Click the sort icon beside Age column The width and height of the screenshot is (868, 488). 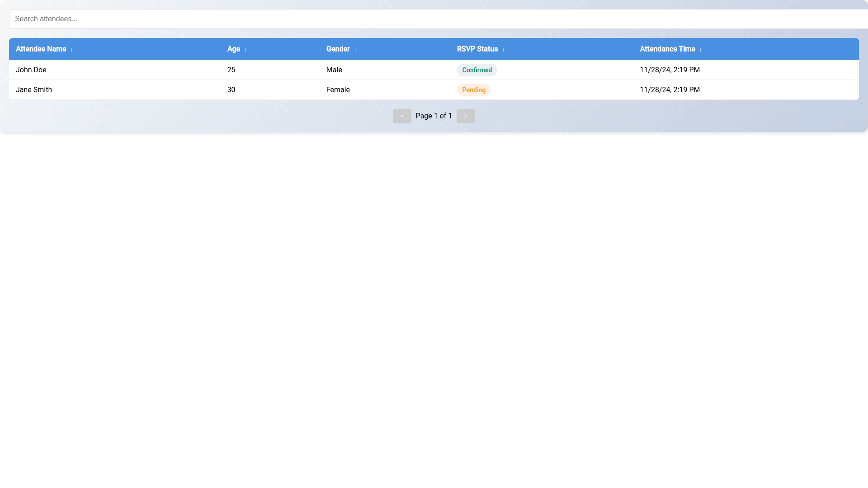point(245,50)
